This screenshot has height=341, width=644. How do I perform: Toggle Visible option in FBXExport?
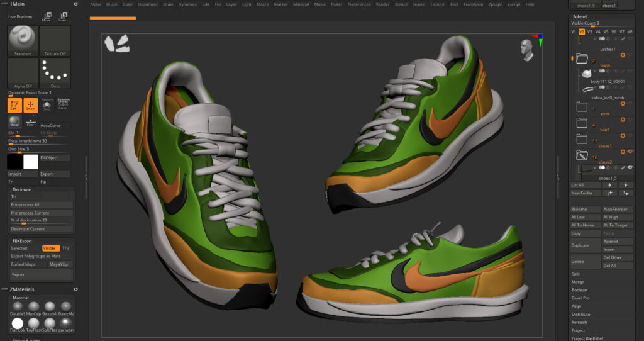pos(51,248)
